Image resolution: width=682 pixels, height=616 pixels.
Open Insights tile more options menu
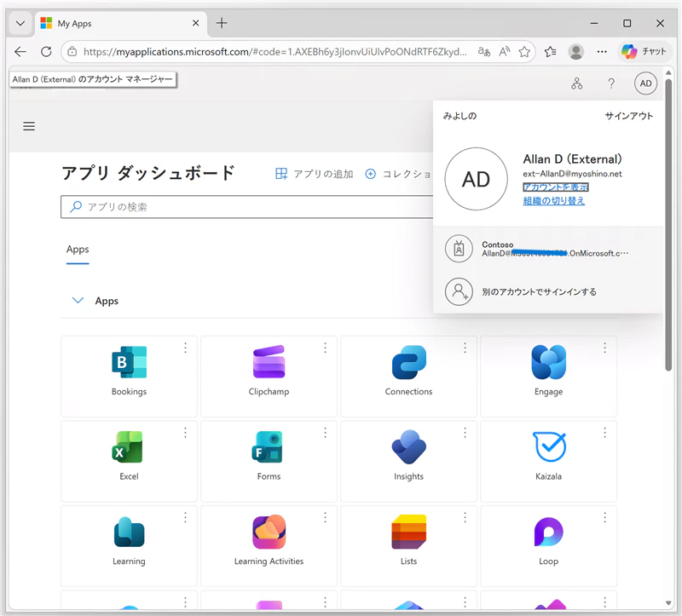pyautogui.click(x=465, y=433)
